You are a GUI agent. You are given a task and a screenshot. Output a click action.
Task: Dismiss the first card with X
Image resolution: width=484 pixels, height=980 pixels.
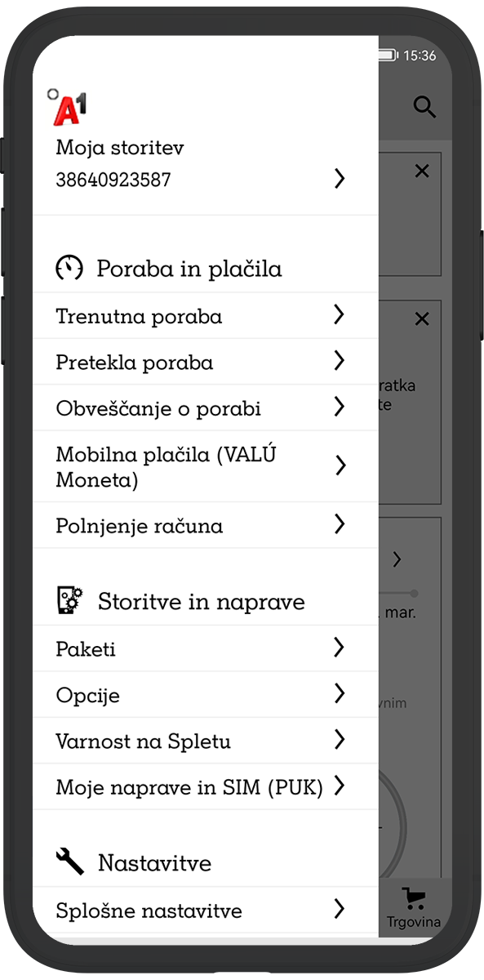click(422, 171)
